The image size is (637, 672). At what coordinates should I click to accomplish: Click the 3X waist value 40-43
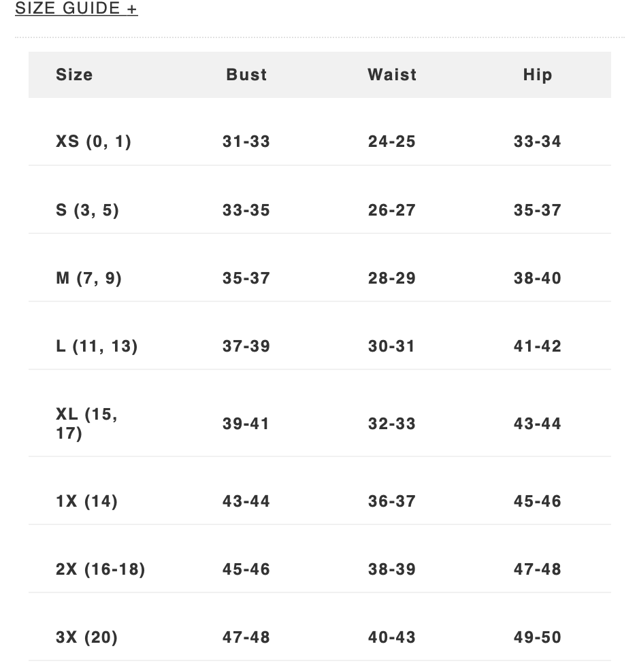[x=392, y=637]
